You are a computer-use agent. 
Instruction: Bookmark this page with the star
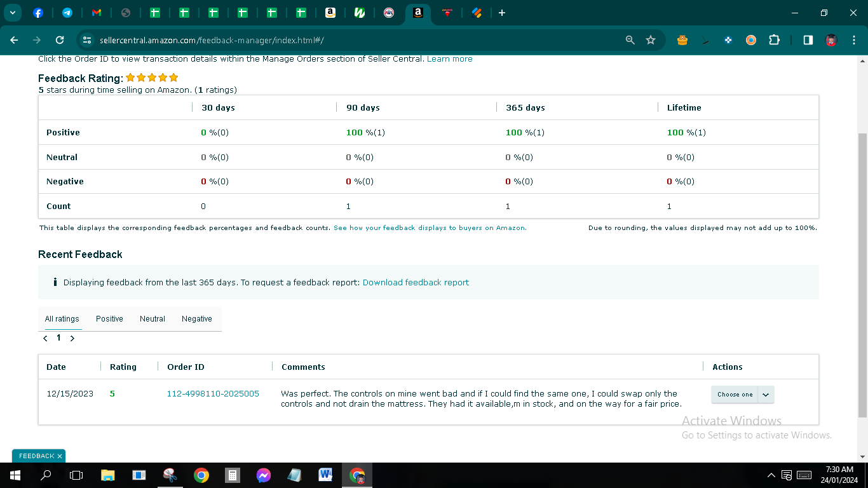[x=651, y=40]
